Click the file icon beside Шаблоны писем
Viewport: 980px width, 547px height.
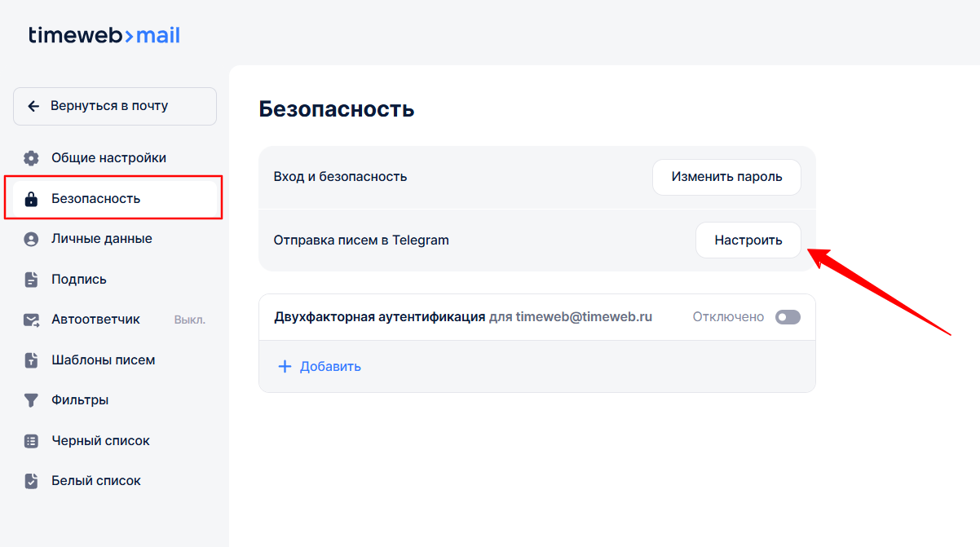click(x=31, y=360)
